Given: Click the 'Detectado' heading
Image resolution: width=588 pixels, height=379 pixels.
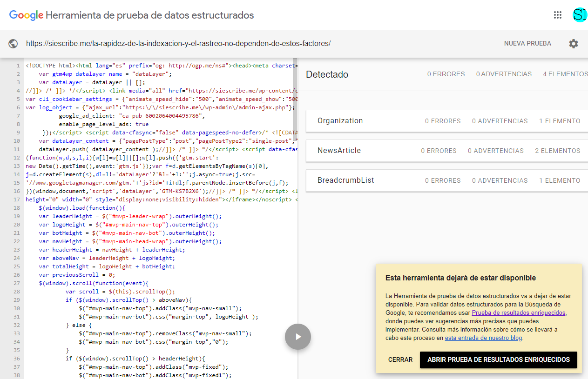Looking at the screenshot, I should click(x=327, y=74).
